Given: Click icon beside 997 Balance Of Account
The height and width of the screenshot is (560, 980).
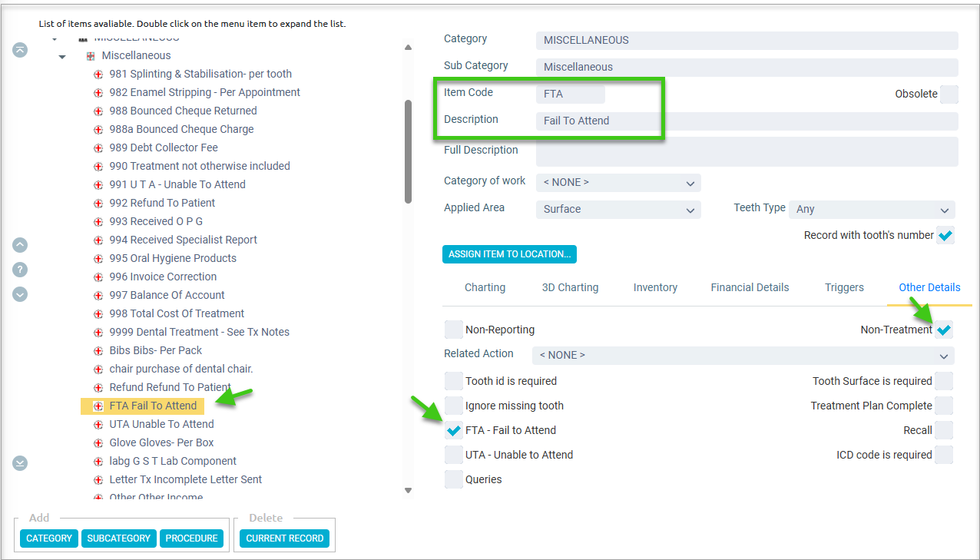Looking at the screenshot, I should (x=98, y=296).
